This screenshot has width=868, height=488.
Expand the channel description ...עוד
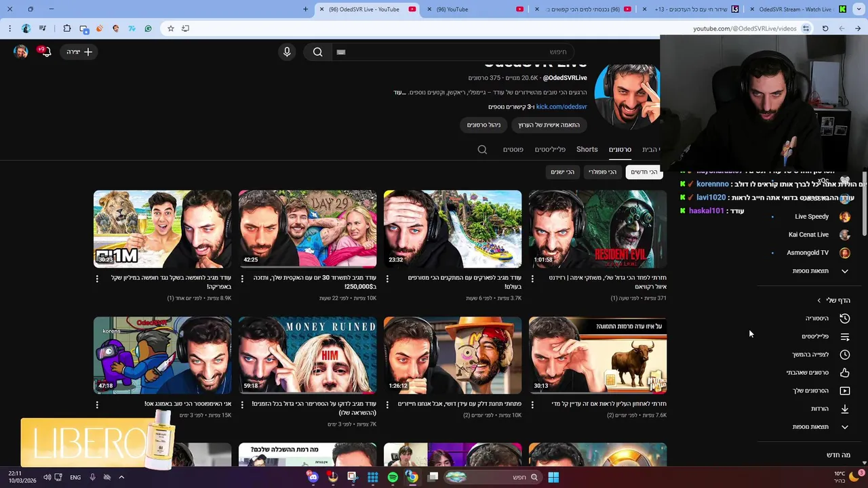coord(399,92)
